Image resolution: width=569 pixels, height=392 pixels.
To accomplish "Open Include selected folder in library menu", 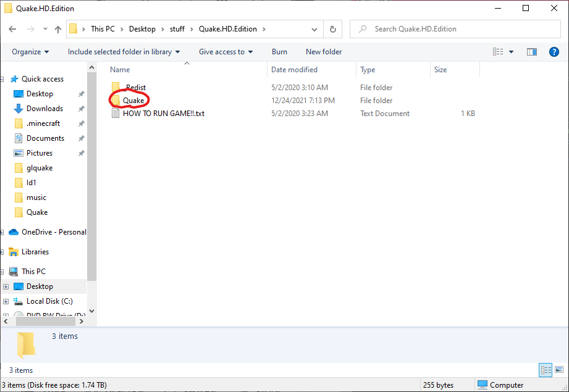I will (x=124, y=52).
